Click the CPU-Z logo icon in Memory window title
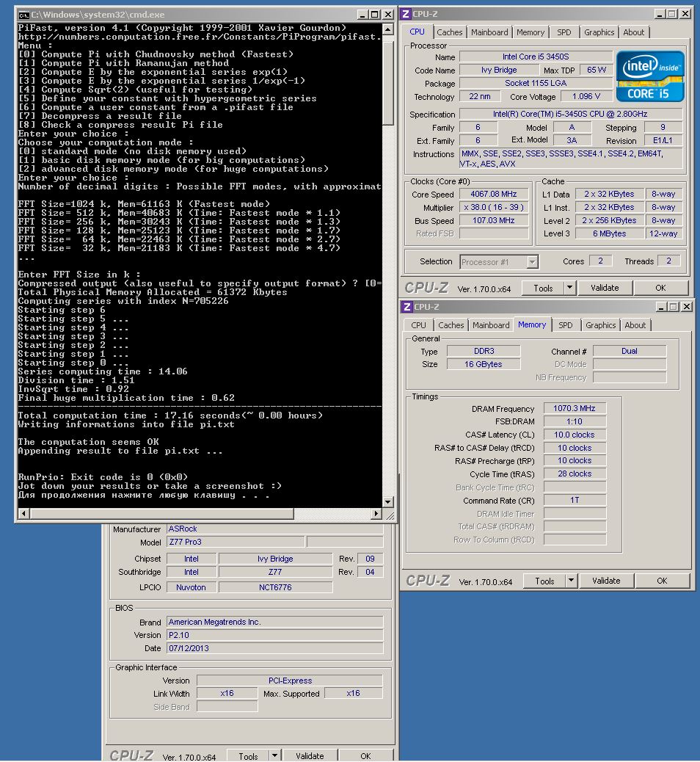The height and width of the screenshot is (762, 700). pos(407,307)
